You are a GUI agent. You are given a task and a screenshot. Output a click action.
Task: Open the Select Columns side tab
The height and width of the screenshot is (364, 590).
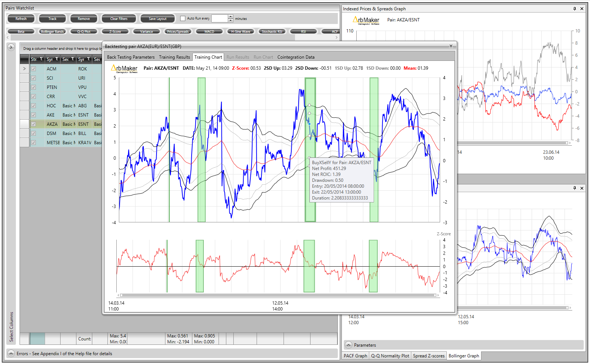click(11, 327)
